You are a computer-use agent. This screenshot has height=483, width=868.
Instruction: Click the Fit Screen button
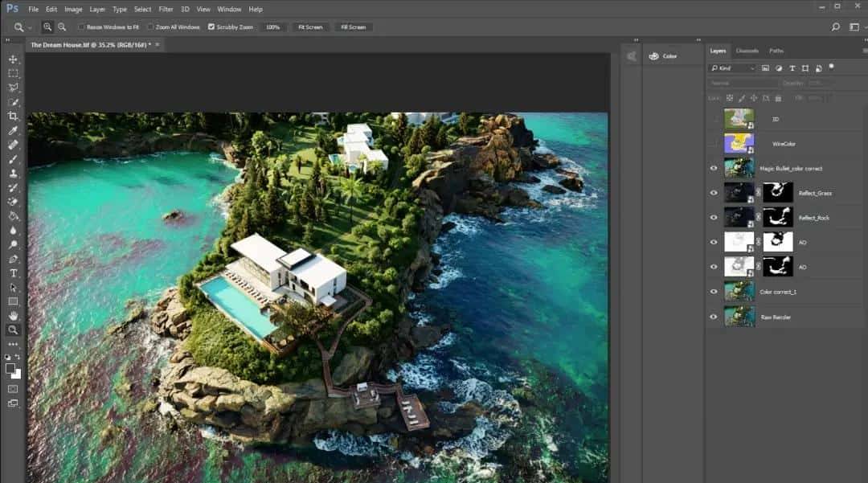click(x=310, y=27)
